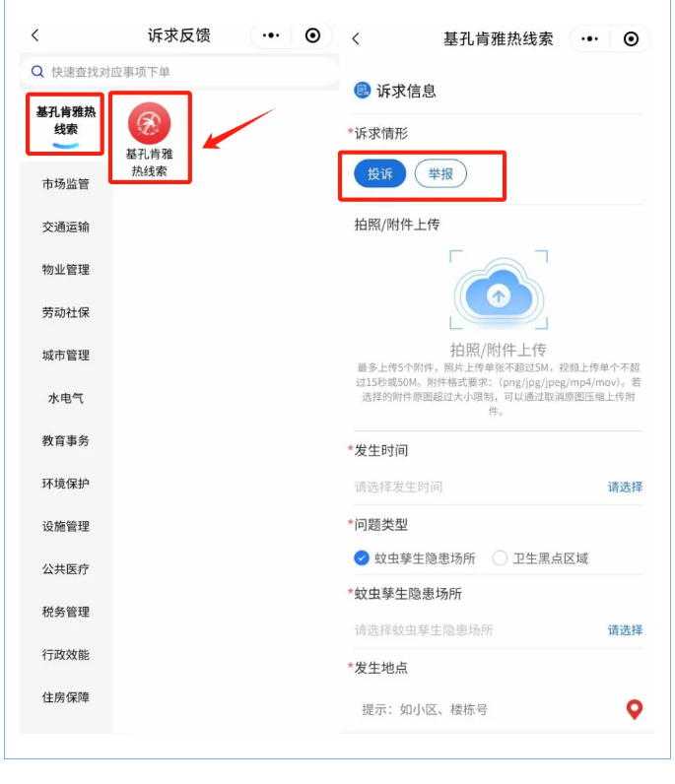This screenshot has width=675, height=784.
Task: Click the 快速查找对应事项下单 search field
Action: 179,72
